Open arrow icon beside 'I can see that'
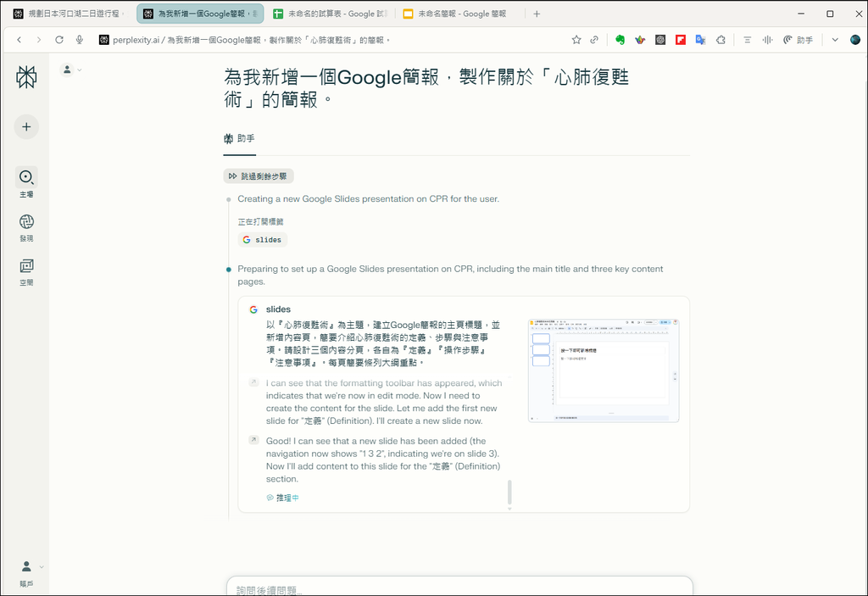This screenshot has width=868, height=596. [x=253, y=382]
